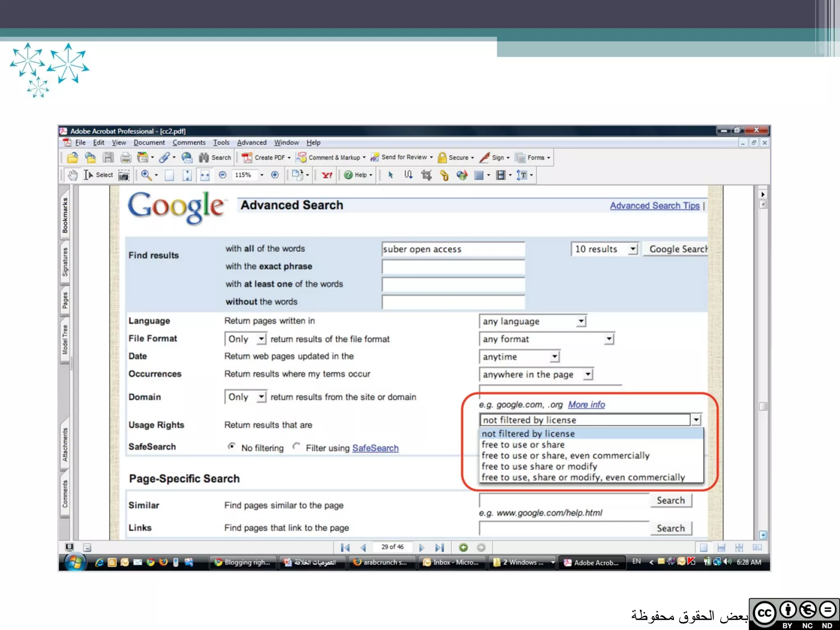The image size is (840, 630).
Task: Choose 'free to use or share' option
Action: pyautogui.click(x=523, y=445)
